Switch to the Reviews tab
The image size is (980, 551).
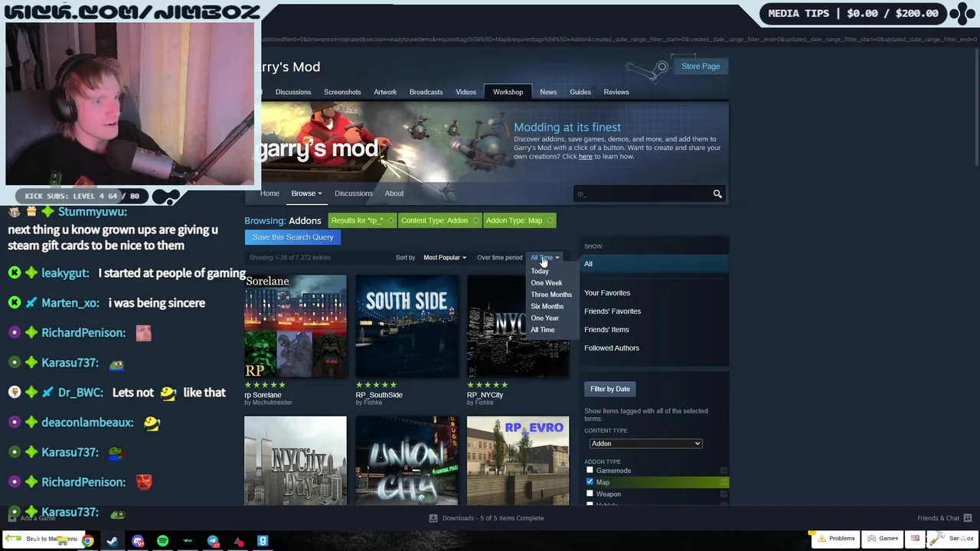[616, 92]
